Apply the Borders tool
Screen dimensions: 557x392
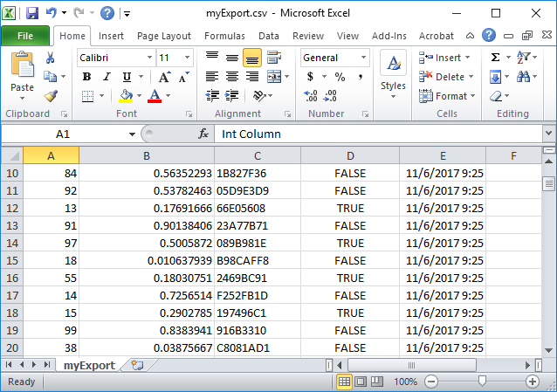pyautogui.click(x=88, y=96)
